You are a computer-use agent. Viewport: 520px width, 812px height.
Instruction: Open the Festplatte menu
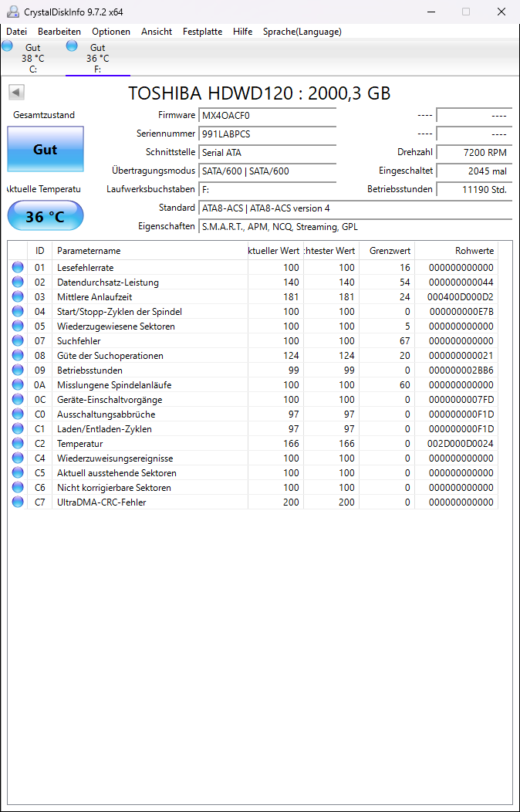point(203,32)
